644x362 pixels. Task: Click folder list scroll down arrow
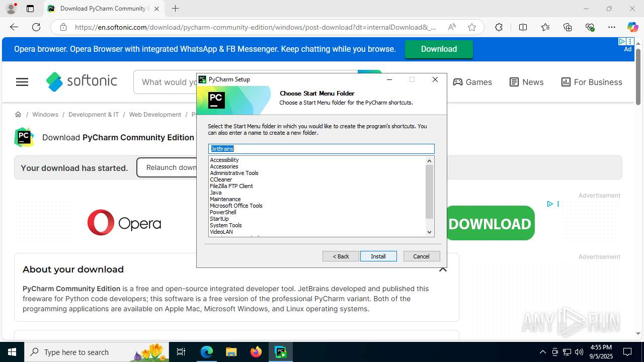429,232
